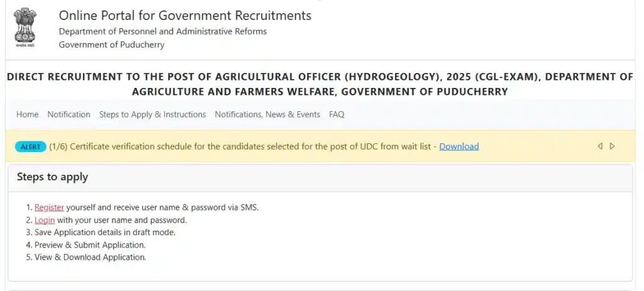The width and height of the screenshot is (644, 291).
Task: Open the FAQ menu item
Action: coord(336,114)
